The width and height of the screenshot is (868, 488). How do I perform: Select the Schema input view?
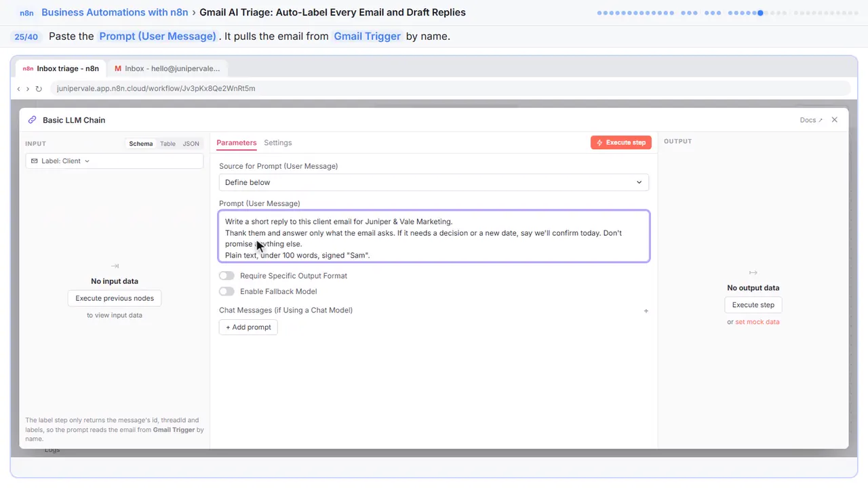pyautogui.click(x=141, y=144)
